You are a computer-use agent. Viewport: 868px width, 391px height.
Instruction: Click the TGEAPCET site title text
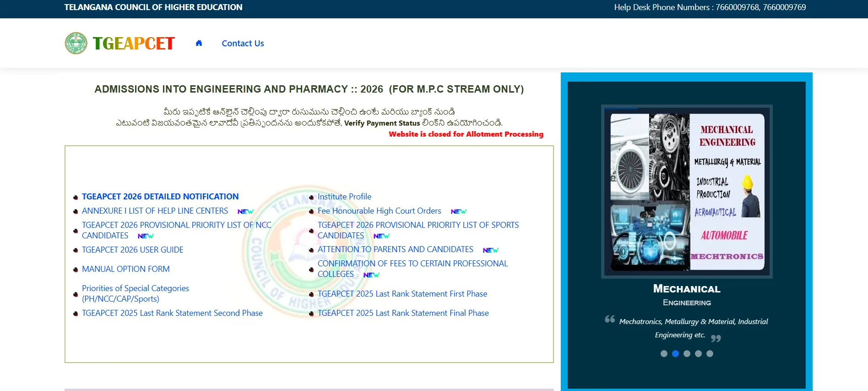(134, 44)
